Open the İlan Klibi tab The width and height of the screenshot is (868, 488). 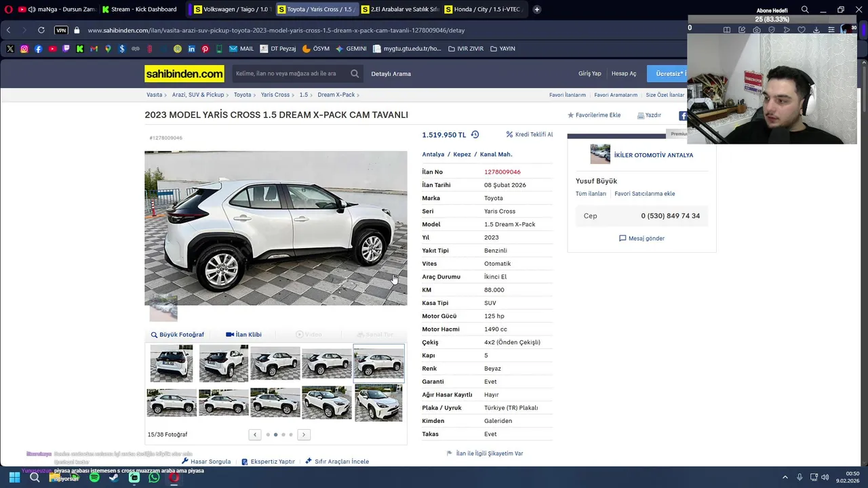[243, 334]
